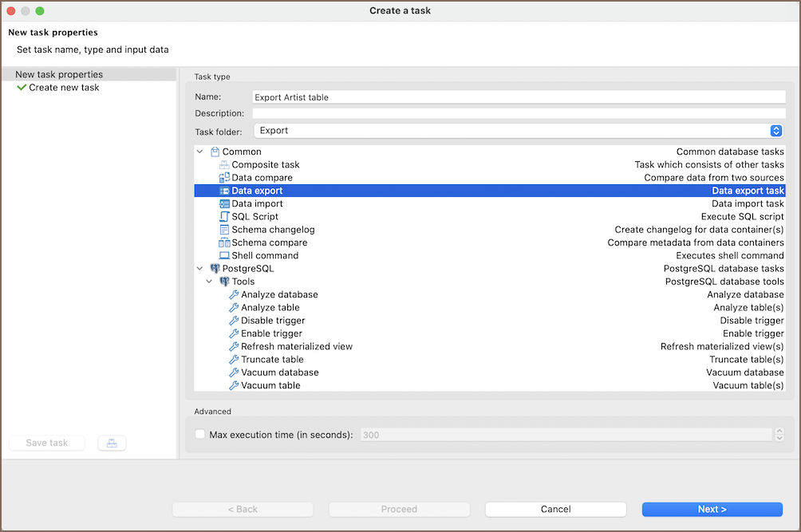Click the Data import icon
Image resolution: width=801 pixels, height=532 pixels.
pyautogui.click(x=224, y=204)
